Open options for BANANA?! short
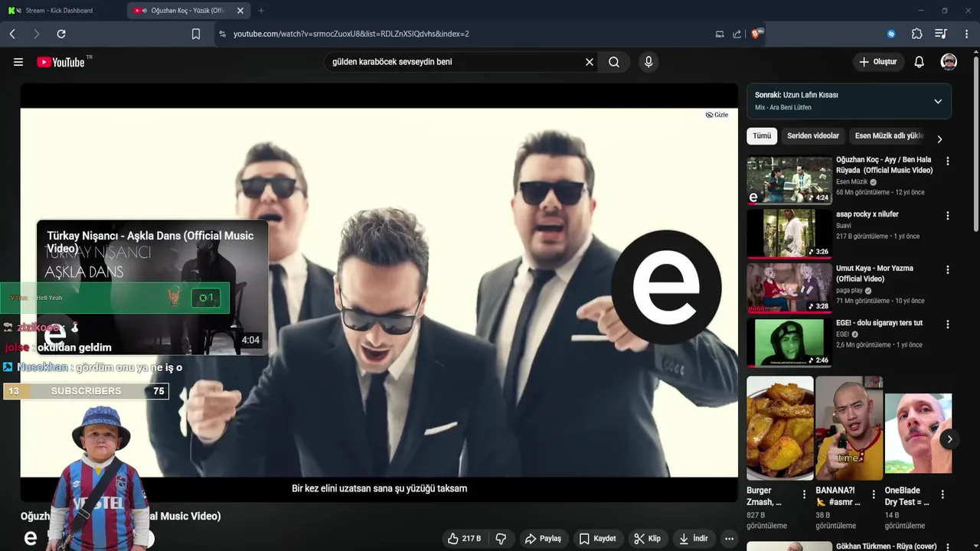This screenshot has width=980, height=551. [874, 494]
